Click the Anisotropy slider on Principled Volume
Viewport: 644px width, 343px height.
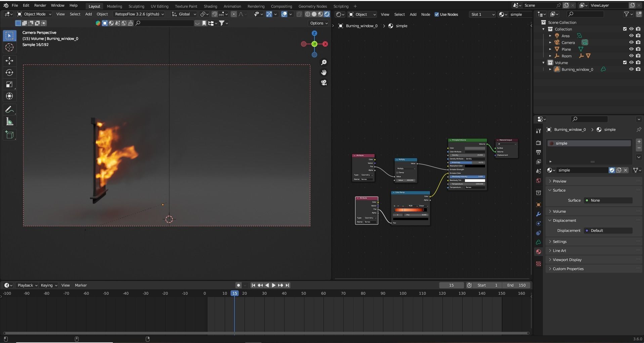[x=467, y=162]
